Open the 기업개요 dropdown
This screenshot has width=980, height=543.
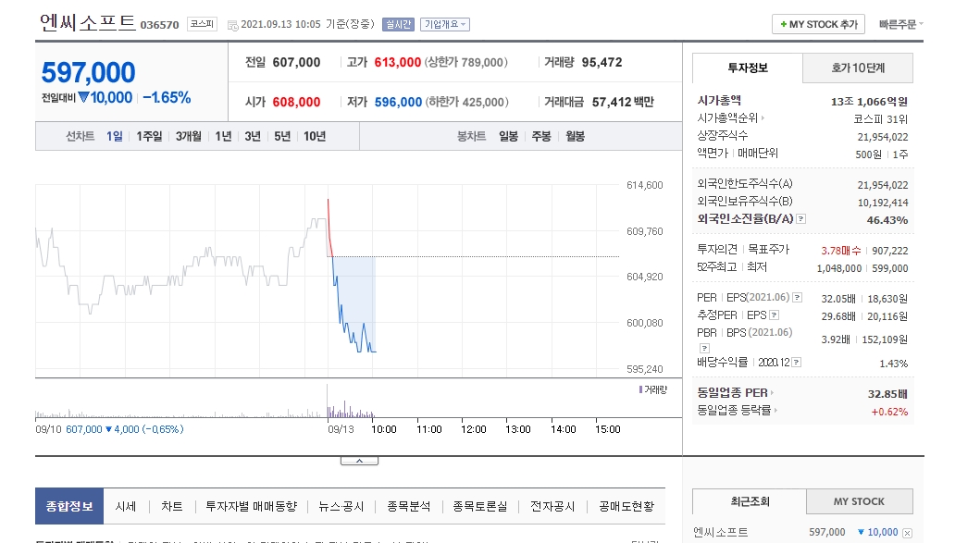tap(444, 25)
